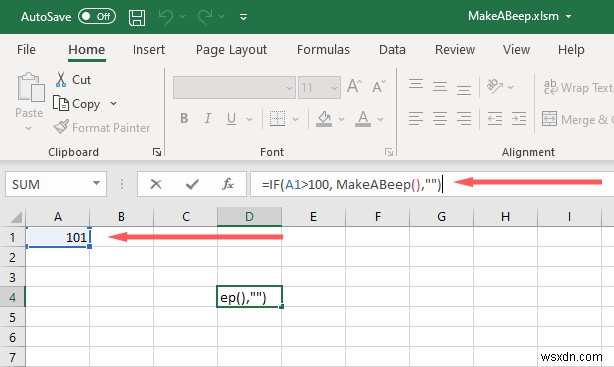This screenshot has height=367, width=614.
Task: Select column D header
Action: 249,217
